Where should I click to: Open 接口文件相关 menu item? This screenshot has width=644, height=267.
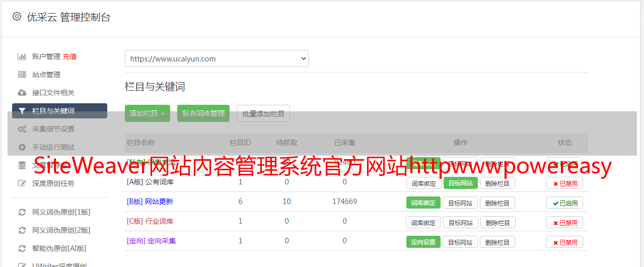tap(53, 93)
